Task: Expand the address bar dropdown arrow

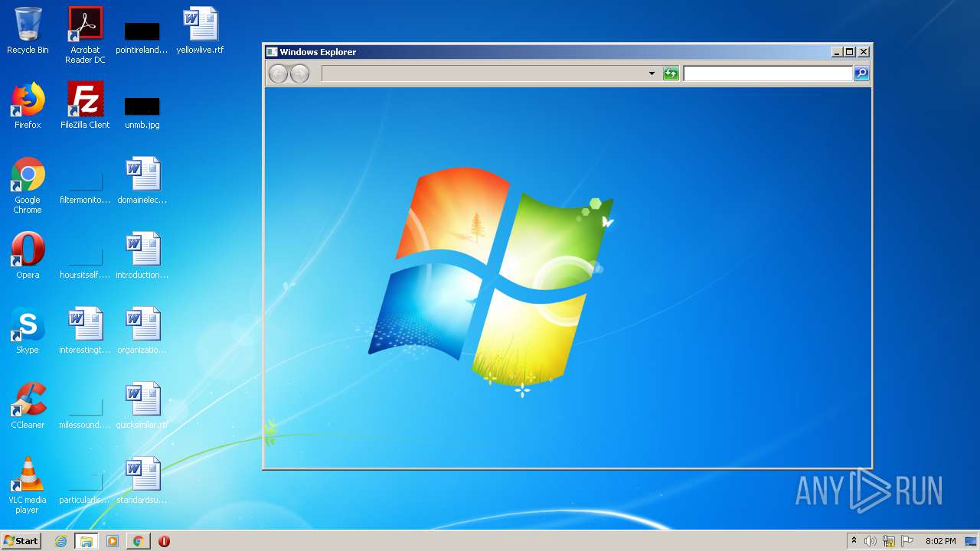Action: (652, 73)
